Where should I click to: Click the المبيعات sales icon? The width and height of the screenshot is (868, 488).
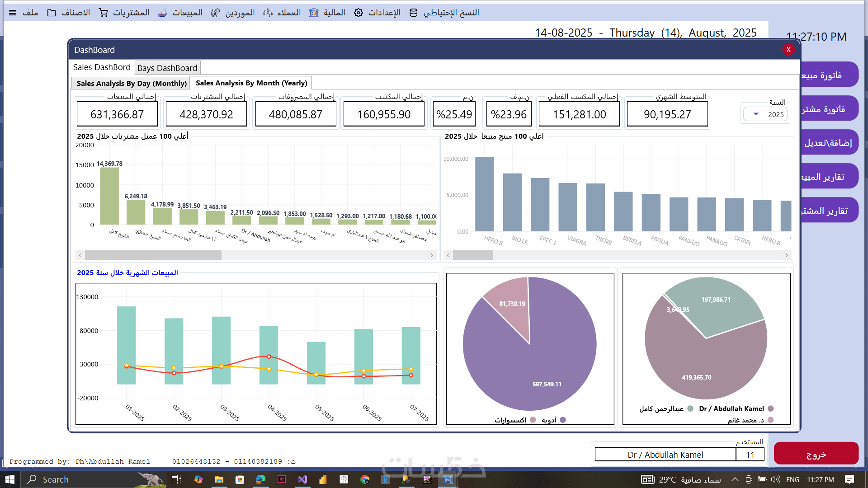pyautogui.click(x=162, y=13)
